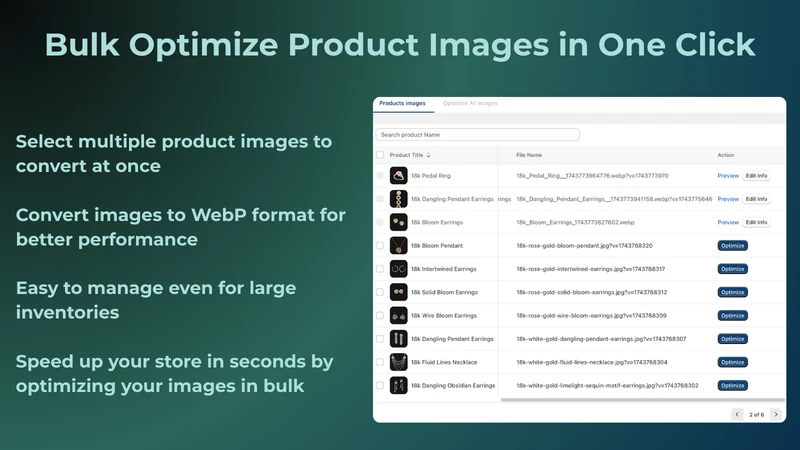Select checkbox for 18k Bloom Earrings

pos(380,222)
